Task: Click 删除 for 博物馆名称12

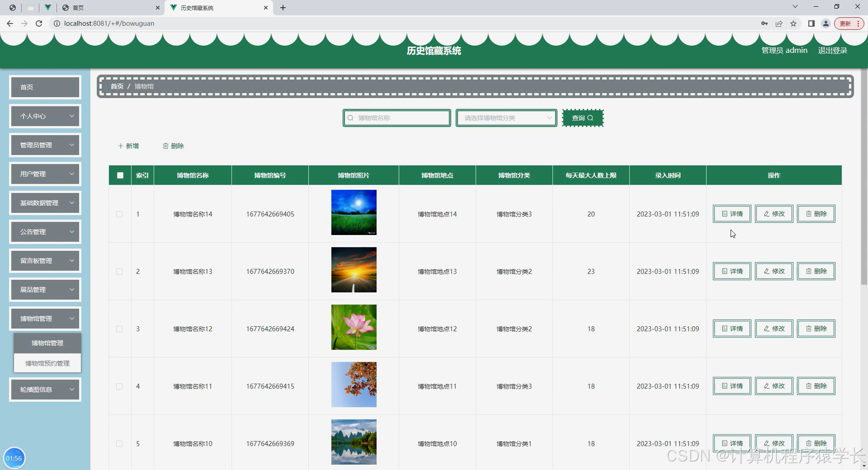Action: 816,329
